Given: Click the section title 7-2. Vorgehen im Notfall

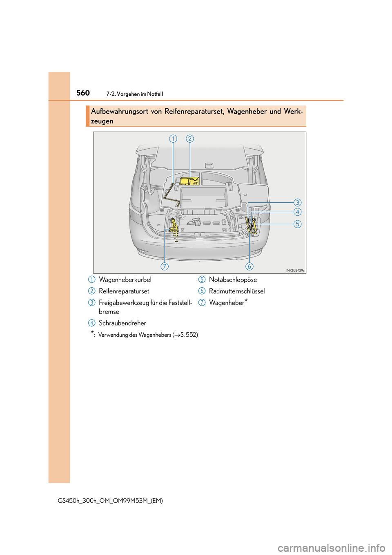Looking at the screenshot, I should [x=134, y=94].
